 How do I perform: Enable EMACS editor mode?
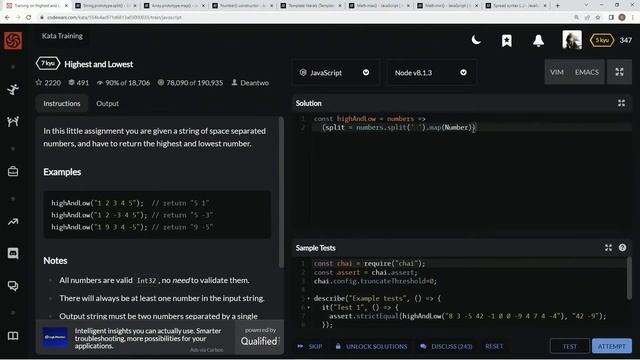pos(587,72)
